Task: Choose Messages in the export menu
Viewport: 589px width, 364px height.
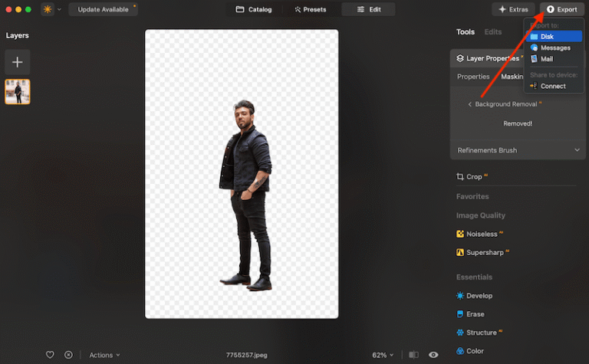Action: pos(554,48)
